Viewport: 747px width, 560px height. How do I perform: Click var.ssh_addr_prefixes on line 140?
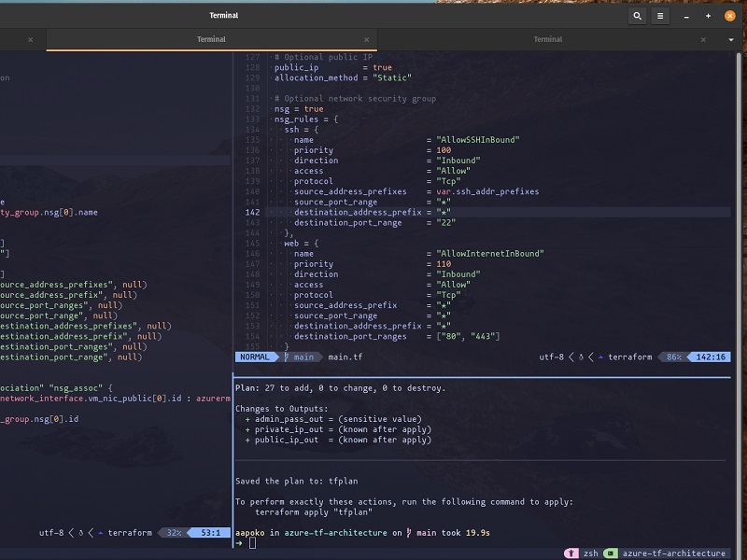pyautogui.click(x=487, y=191)
